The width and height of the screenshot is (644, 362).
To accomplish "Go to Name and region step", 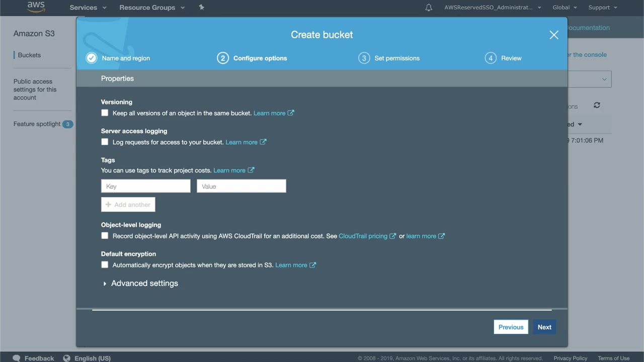I will coord(126,58).
